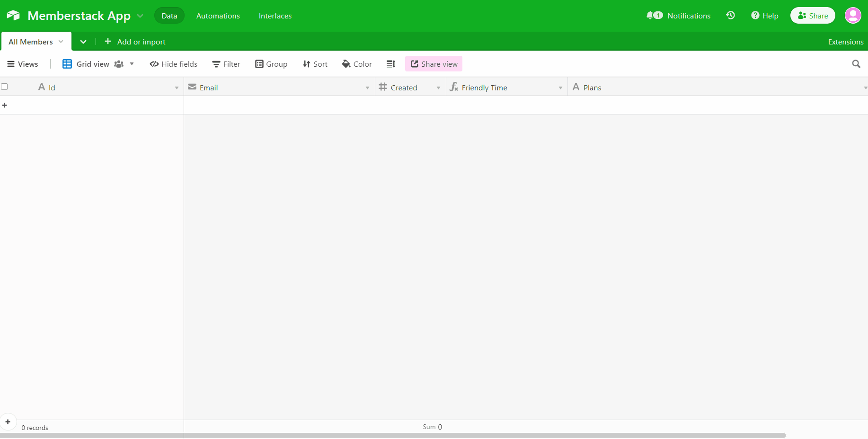Viewport: 868px width, 439px height.
Task: Click the Memberstack App base title
Action: pos(79,16)
